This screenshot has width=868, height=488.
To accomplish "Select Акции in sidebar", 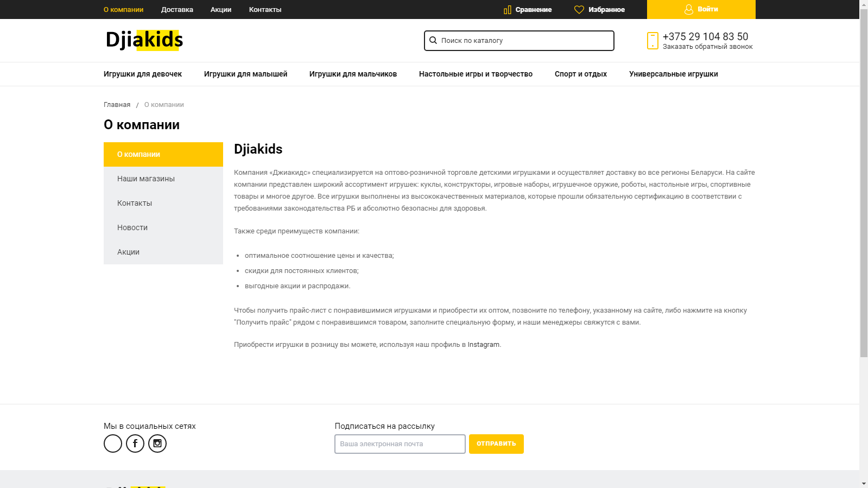I will [163, 252].
